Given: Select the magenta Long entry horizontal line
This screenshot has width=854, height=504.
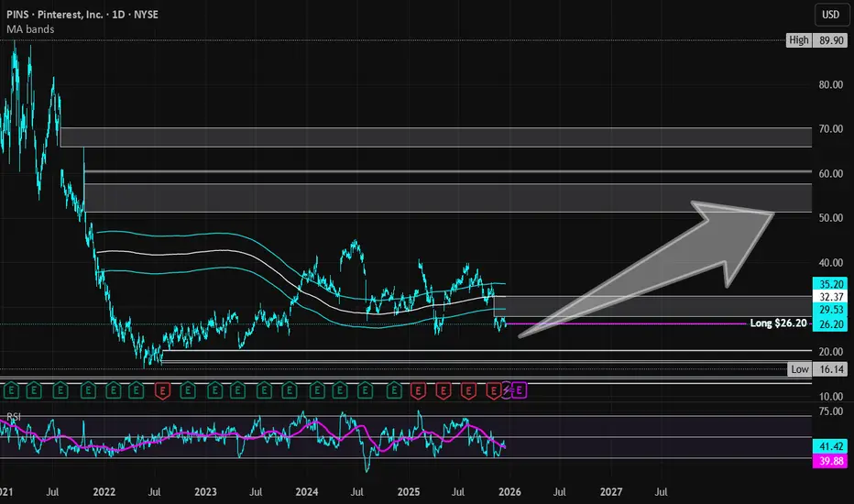Looking at the screenshot, I should coord(627,323).
